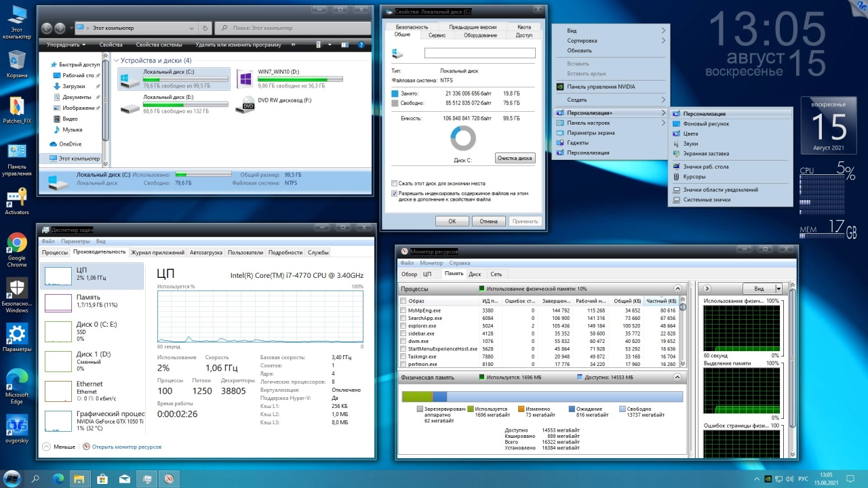Open Диск tab in Resource Monitor
868x488 pixels.
(x=475, y=274)
